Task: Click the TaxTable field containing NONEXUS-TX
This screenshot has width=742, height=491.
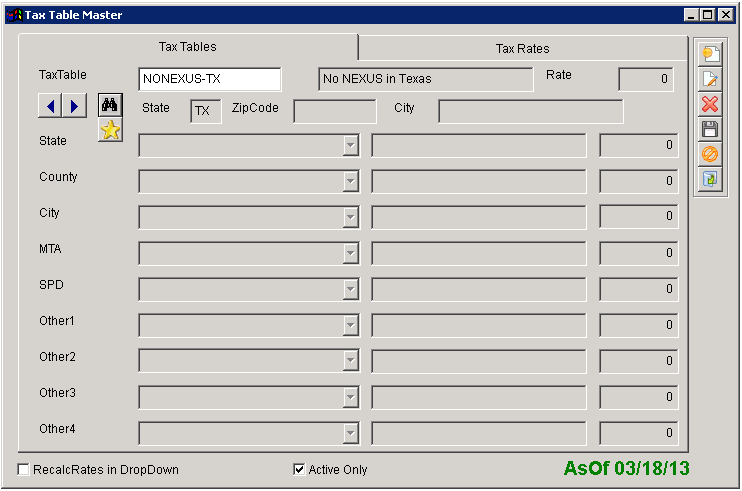Action: click(210, 79)
